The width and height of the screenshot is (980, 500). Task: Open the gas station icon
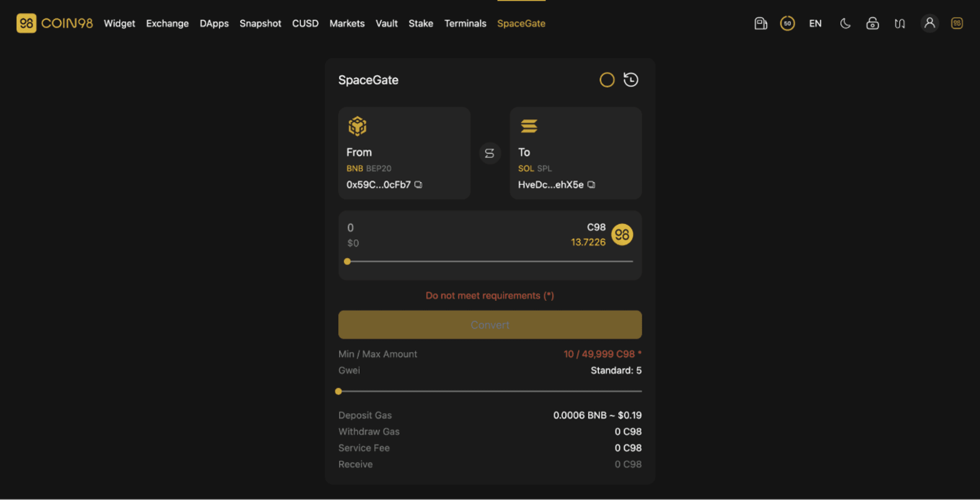[760, 23]
